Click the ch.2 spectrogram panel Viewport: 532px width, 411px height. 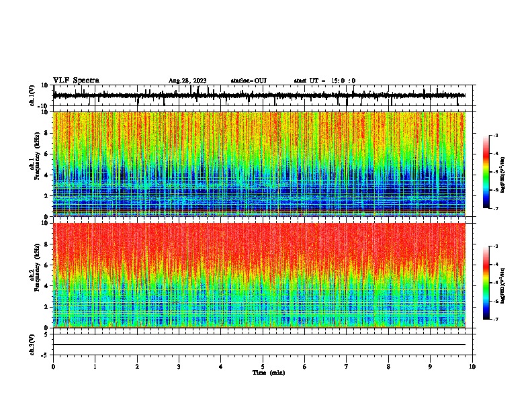(x=259, y=275)
